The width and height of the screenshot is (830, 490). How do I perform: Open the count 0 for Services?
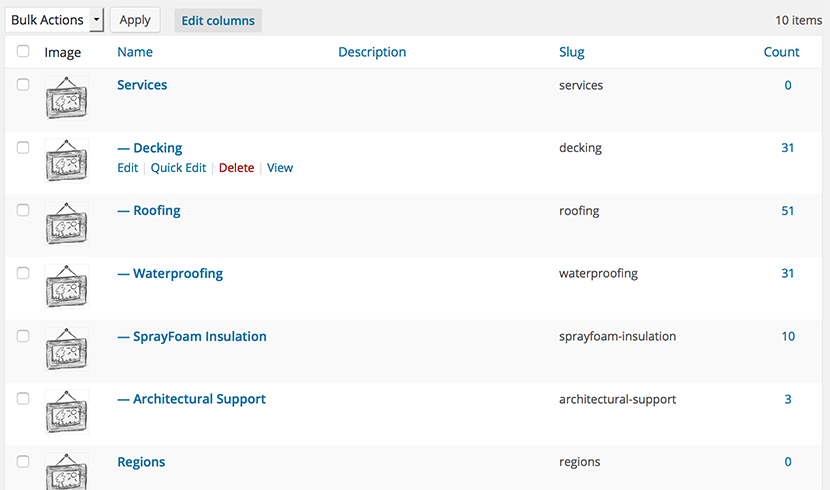pos(788,85)
